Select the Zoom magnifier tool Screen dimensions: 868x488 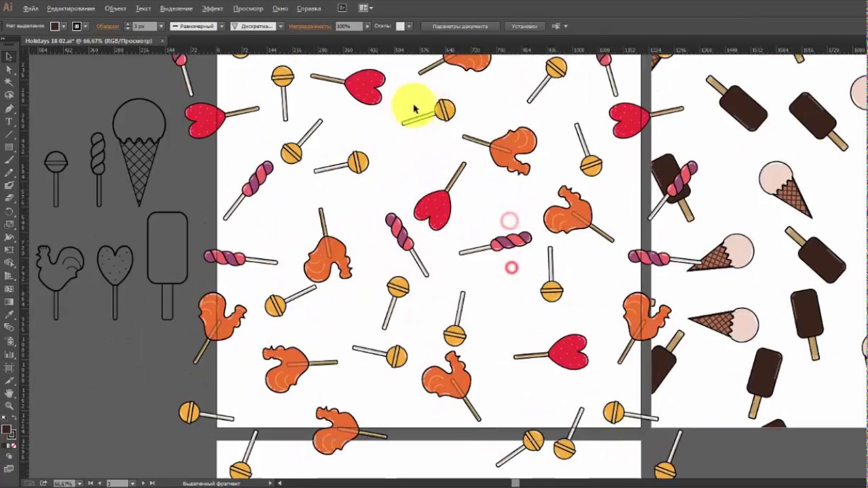pyautogui.click(x=9, y=405)
